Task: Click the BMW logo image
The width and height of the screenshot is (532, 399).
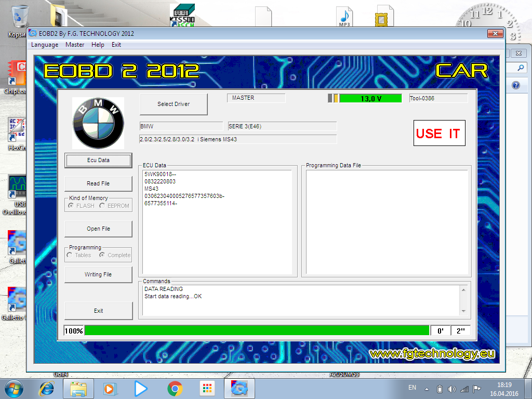Action: [98, 123]
